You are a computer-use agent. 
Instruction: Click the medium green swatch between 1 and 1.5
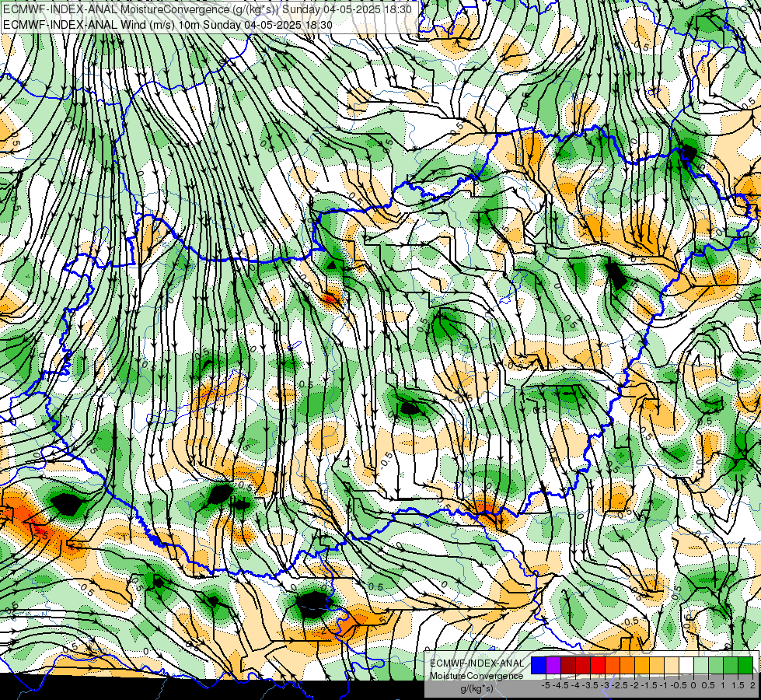[731, 666]
